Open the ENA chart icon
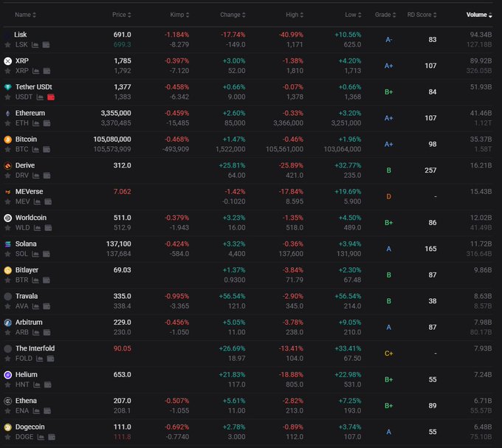The height and width of the screenshot is (448, 502). coord(36,411)
